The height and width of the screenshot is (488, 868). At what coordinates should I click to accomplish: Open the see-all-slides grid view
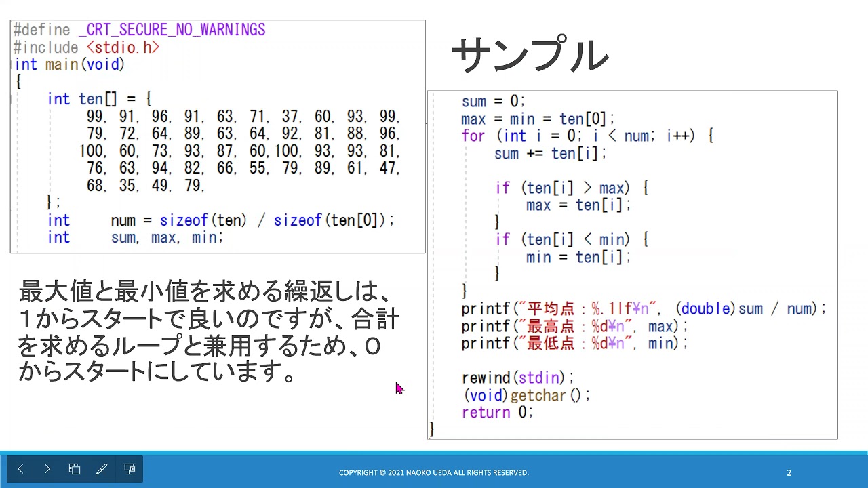(x=75, y=469)
